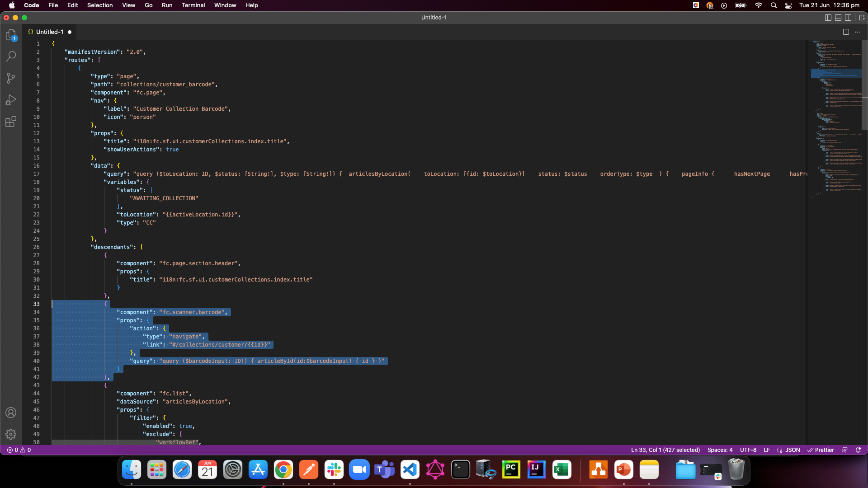868x488 pixels.
Task: Open the Manage gear icon
Action: tap(11, 434)
